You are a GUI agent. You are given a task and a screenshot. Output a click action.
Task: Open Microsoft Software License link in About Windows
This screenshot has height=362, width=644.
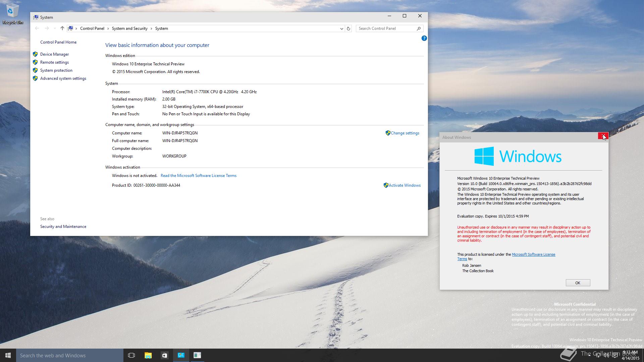coord(533,254)
